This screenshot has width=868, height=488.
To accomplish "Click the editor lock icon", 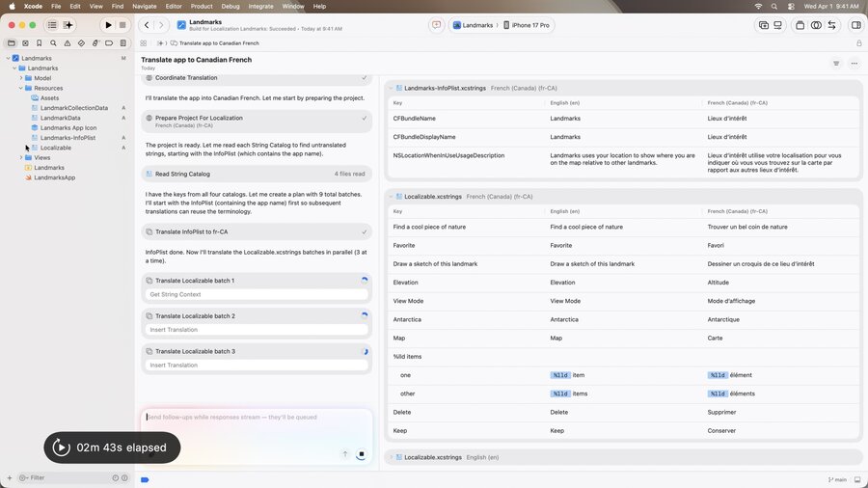I will pos(859,43).
